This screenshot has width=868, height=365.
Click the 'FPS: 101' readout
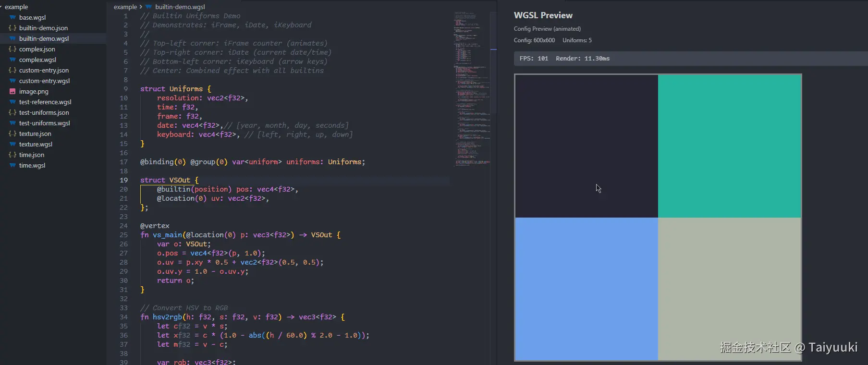click(534, 59)
